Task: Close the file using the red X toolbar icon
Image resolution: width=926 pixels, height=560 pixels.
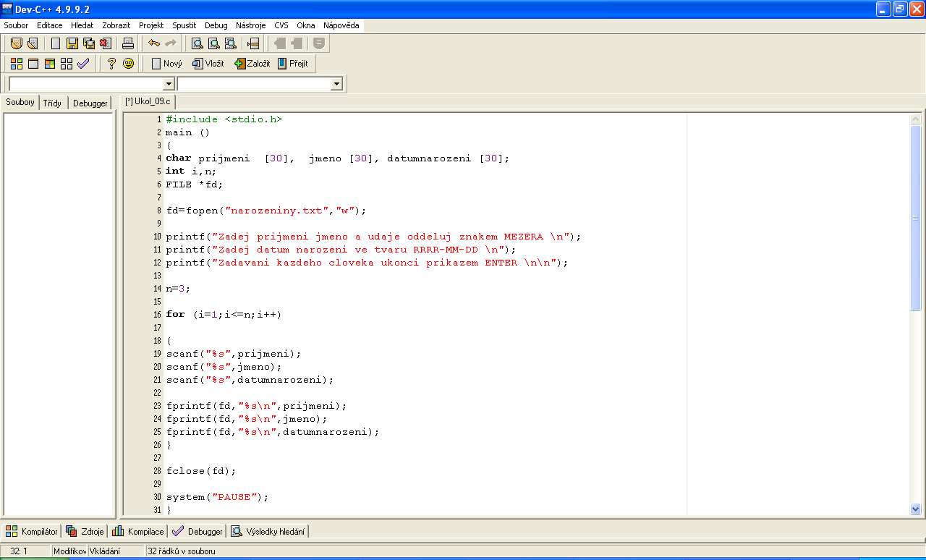Action: (x=105, y=43)
